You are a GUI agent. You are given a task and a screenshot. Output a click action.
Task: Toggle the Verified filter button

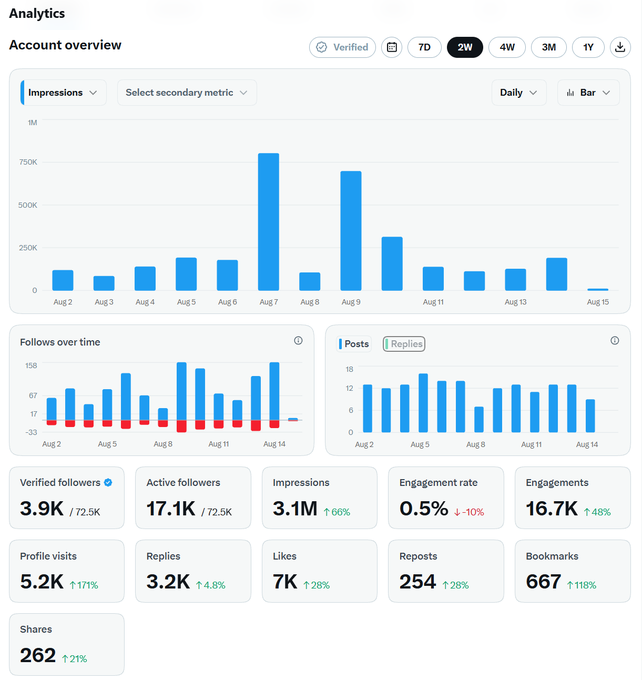(342, 47)
